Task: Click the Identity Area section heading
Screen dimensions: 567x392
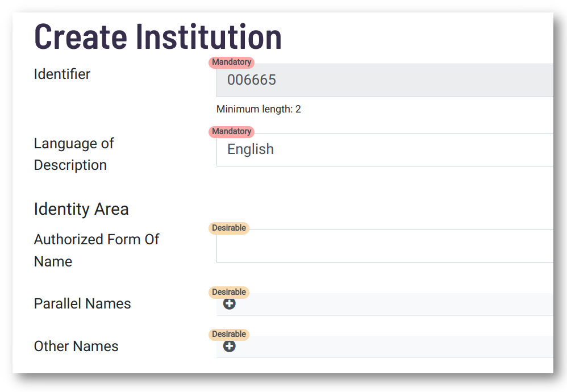Action: (81, 210)
